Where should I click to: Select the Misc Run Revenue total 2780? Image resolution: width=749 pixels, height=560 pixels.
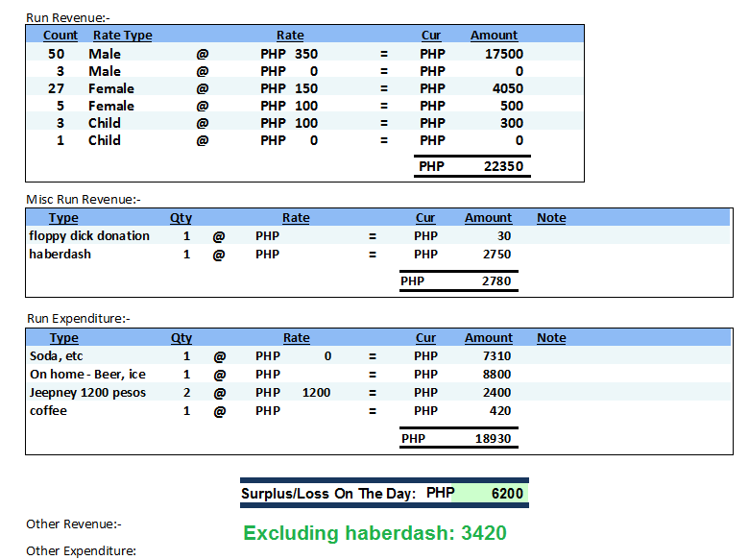[496, 281]
